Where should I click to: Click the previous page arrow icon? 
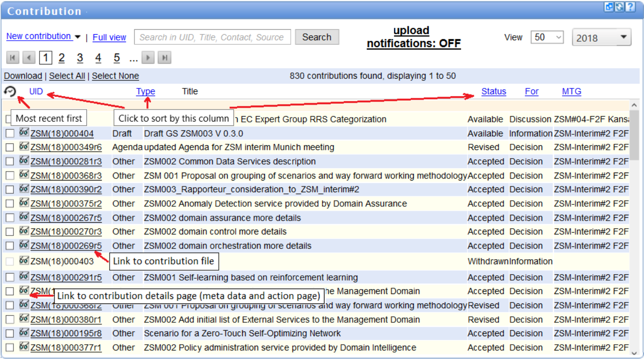[x=29, y=58]
